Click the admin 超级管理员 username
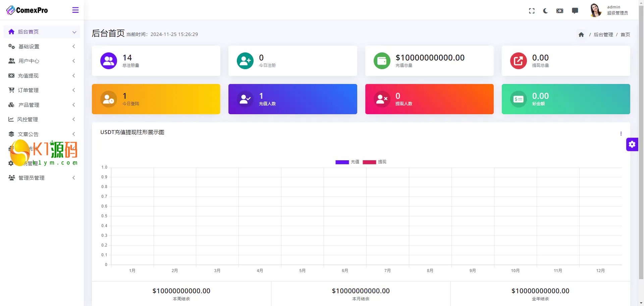644x306 pixels. 618,10
